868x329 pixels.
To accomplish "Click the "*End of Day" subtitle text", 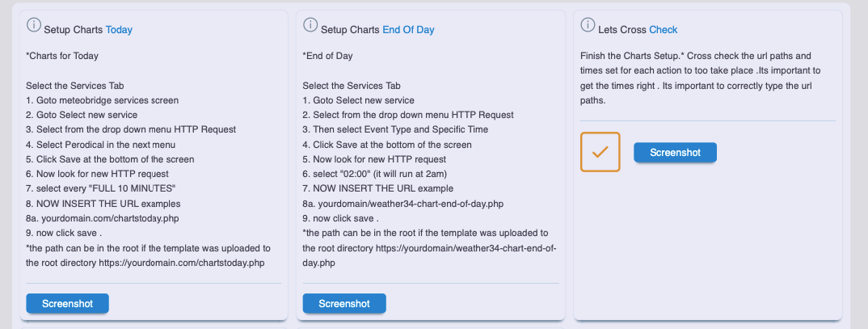I will coord(327,57).
